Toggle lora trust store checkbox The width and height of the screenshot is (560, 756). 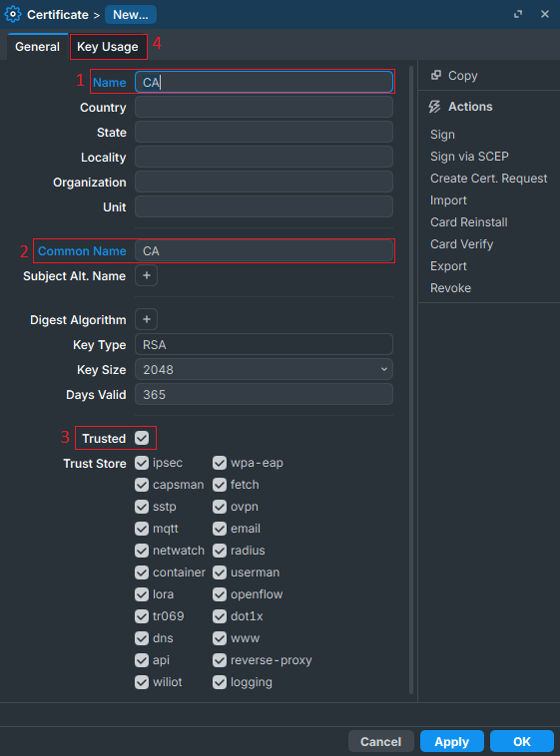point(142,594)
